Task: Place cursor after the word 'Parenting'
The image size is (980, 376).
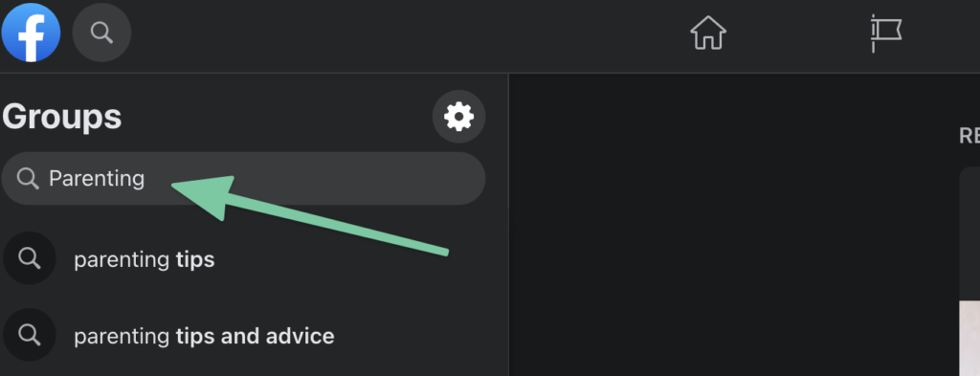Action: point(146,179)
